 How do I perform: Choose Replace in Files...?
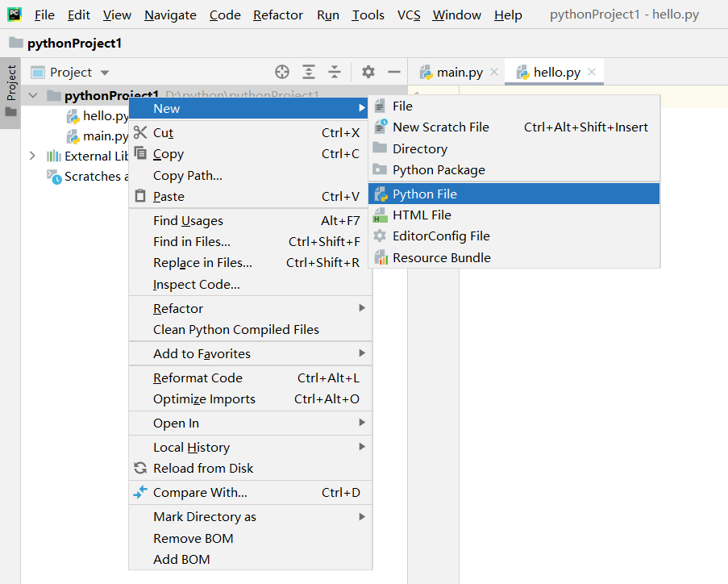click(250, 262)
